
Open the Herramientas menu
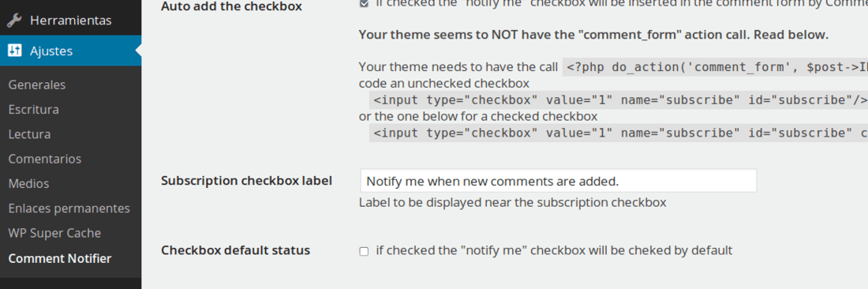click(71, 21)
